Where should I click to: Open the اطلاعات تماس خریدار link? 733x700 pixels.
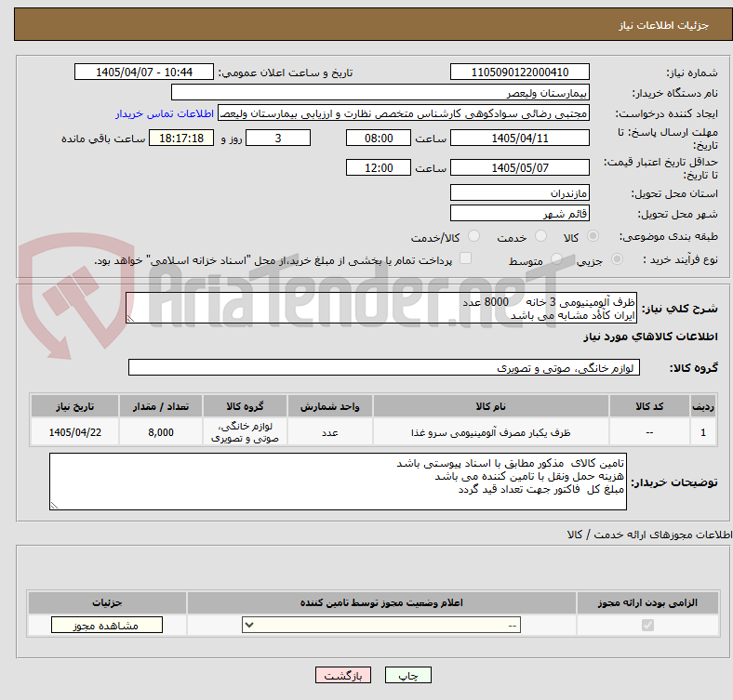(x=165, y=113)
